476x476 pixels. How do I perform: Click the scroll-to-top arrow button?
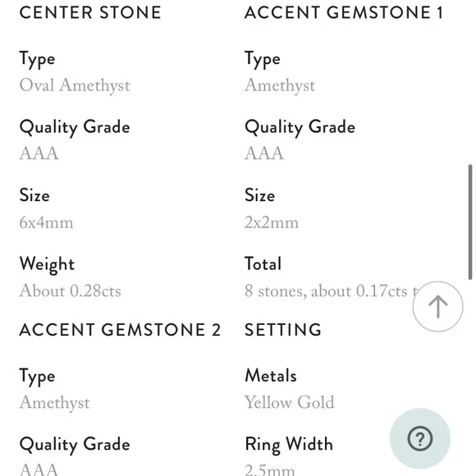coord(437,306)
